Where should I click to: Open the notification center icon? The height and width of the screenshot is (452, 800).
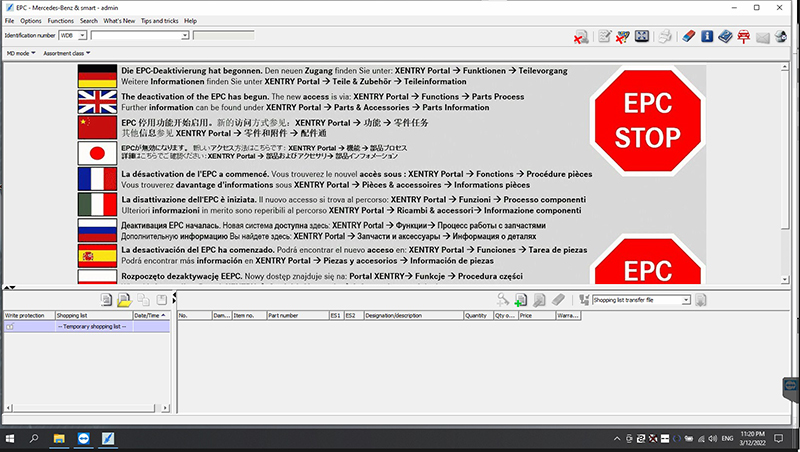(x=779, y=438)
